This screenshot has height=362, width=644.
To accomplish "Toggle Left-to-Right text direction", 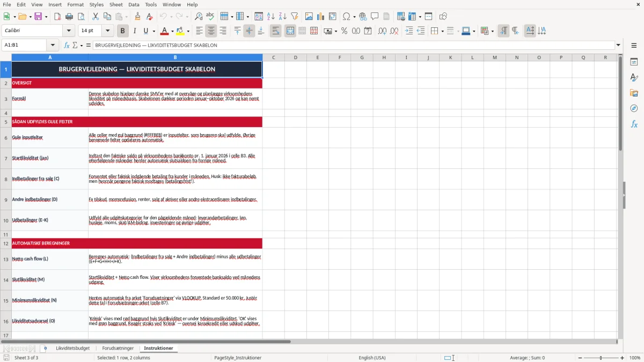I will pos(503,31).
